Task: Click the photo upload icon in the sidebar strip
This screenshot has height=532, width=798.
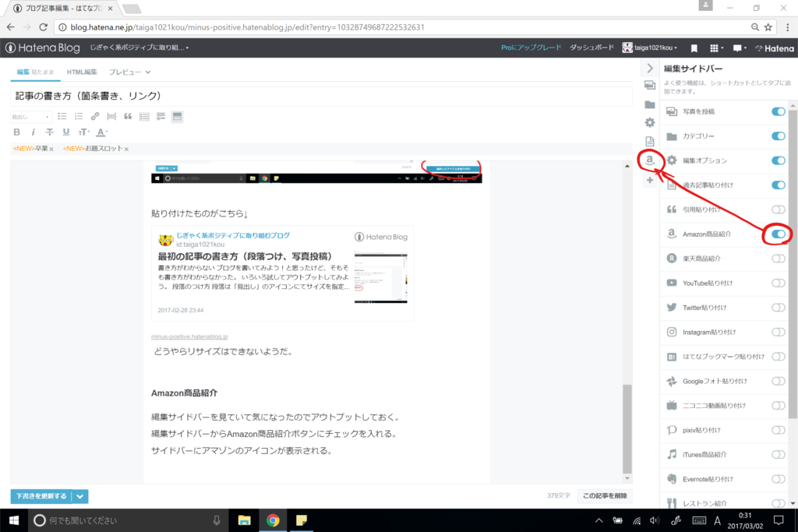Action: tap(651, 86)
